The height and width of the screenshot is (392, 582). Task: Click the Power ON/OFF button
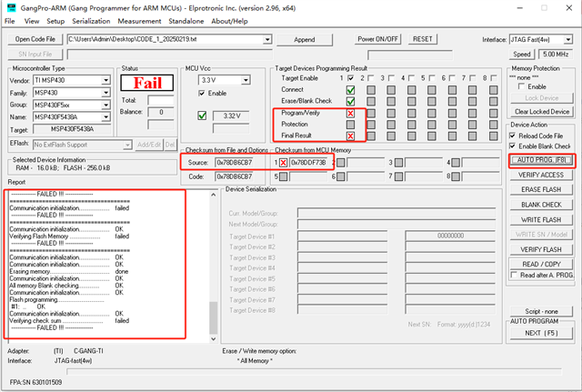[377, 39]
